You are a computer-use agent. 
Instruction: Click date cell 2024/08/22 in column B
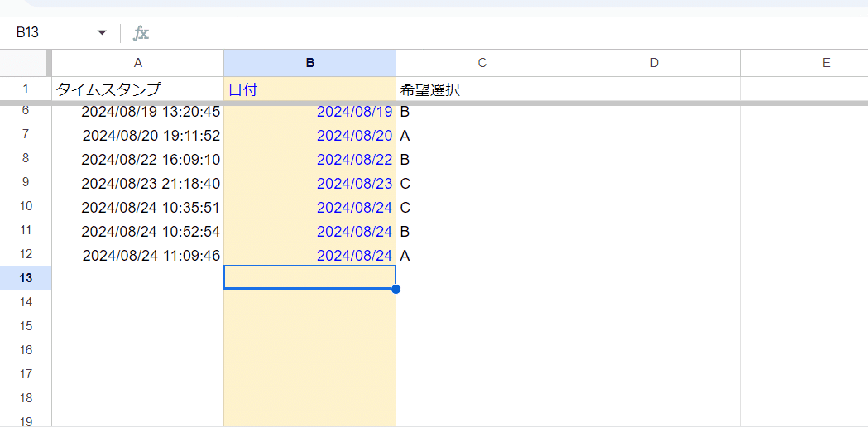[310, 158]
